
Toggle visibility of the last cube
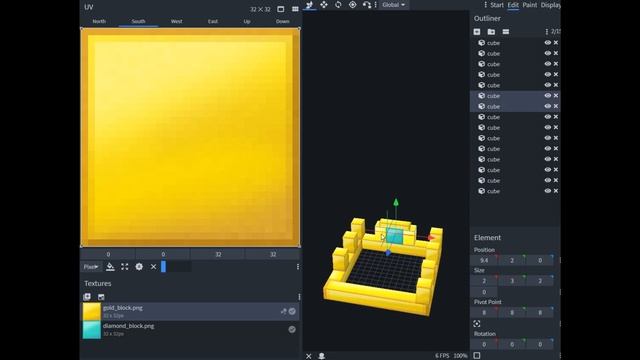click(x=548, y=191)
